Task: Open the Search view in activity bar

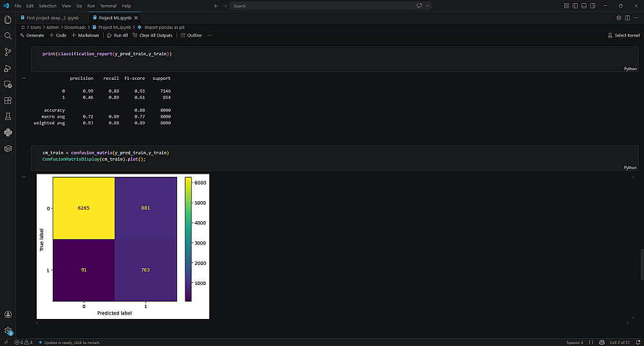Action: [x=8, y=35]
